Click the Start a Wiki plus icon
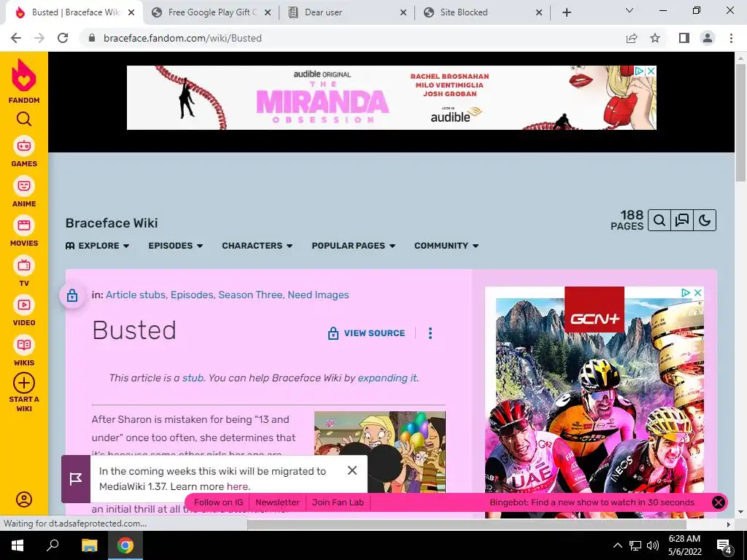This screenshot has height=560, width=747. (24, 383)
